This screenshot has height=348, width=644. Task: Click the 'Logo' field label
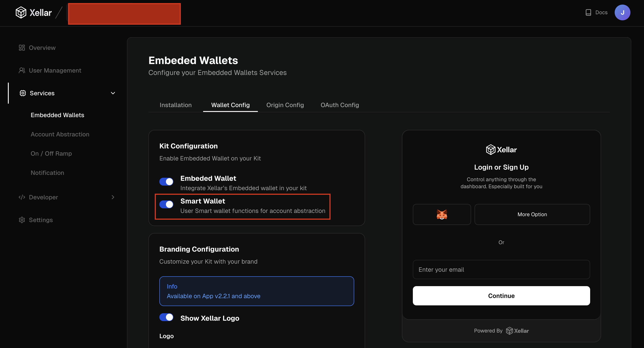(x=167, y=336)
